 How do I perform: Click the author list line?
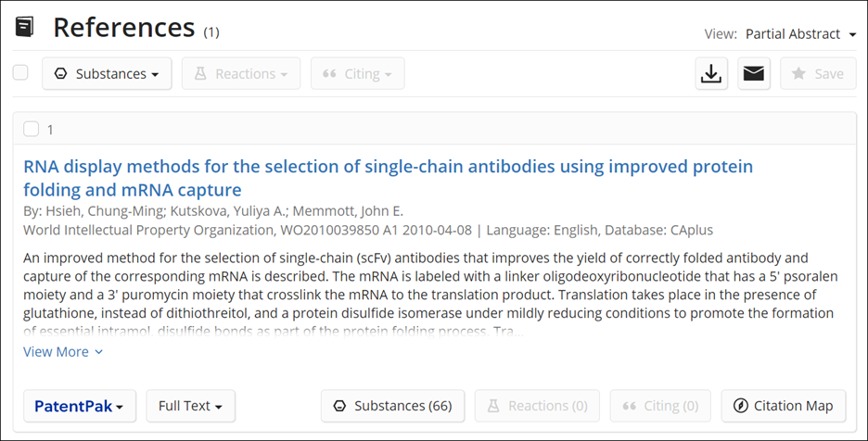pyautogui.click(x=213, y=211)
